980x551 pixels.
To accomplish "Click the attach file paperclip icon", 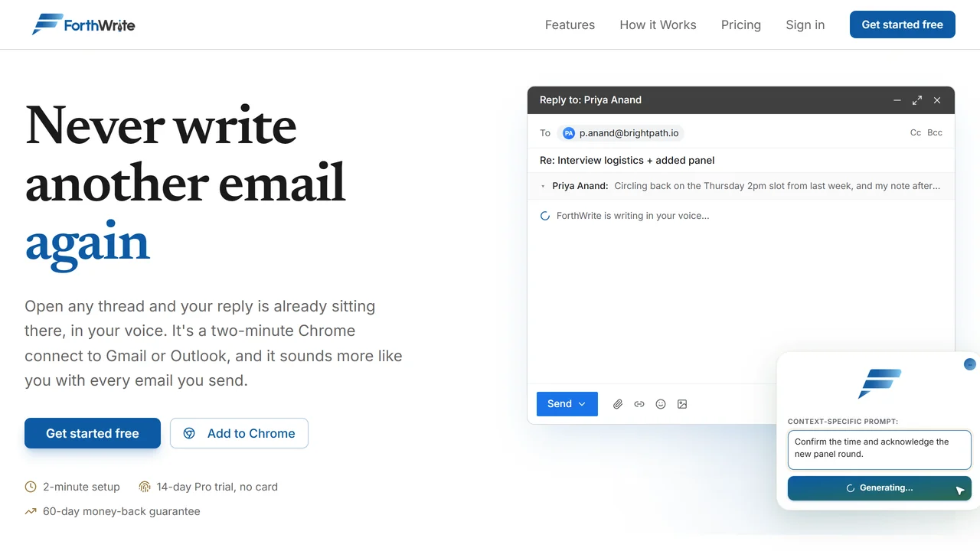I will point(618,404).
